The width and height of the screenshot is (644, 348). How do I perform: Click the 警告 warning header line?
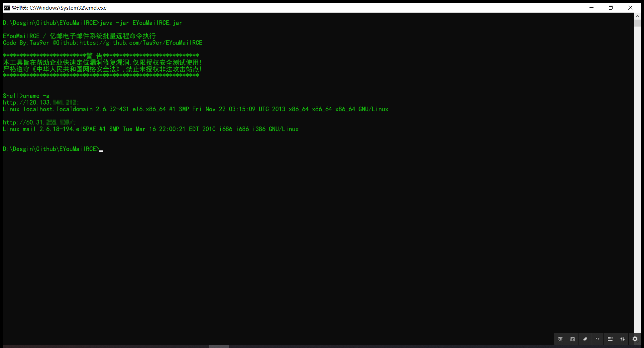point(101,56)
